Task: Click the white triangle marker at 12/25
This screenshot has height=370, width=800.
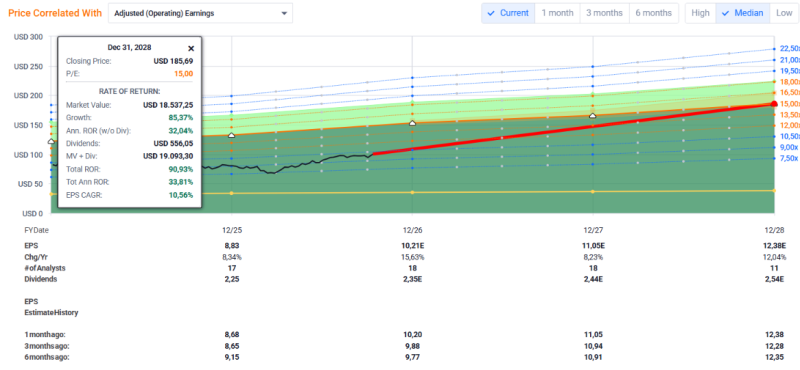Action: (x=231, y=135)
